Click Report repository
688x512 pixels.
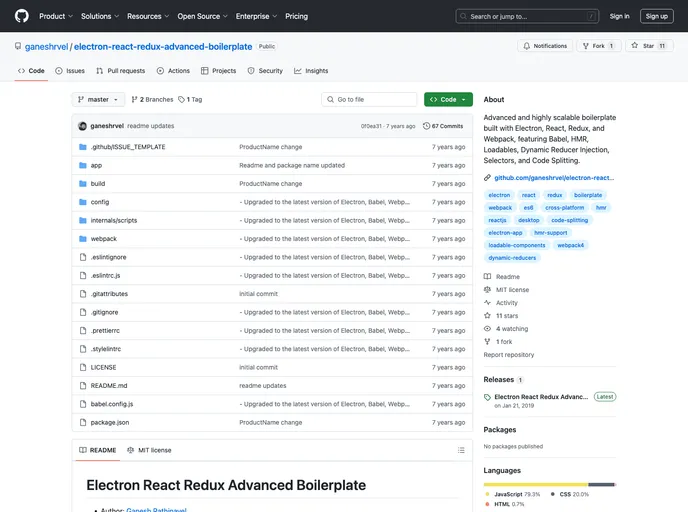[x=509, y=354]
